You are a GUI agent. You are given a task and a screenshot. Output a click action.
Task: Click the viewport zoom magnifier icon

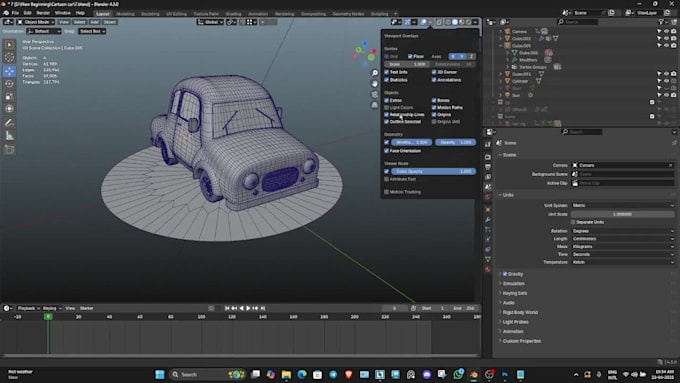tap(375, 73)
